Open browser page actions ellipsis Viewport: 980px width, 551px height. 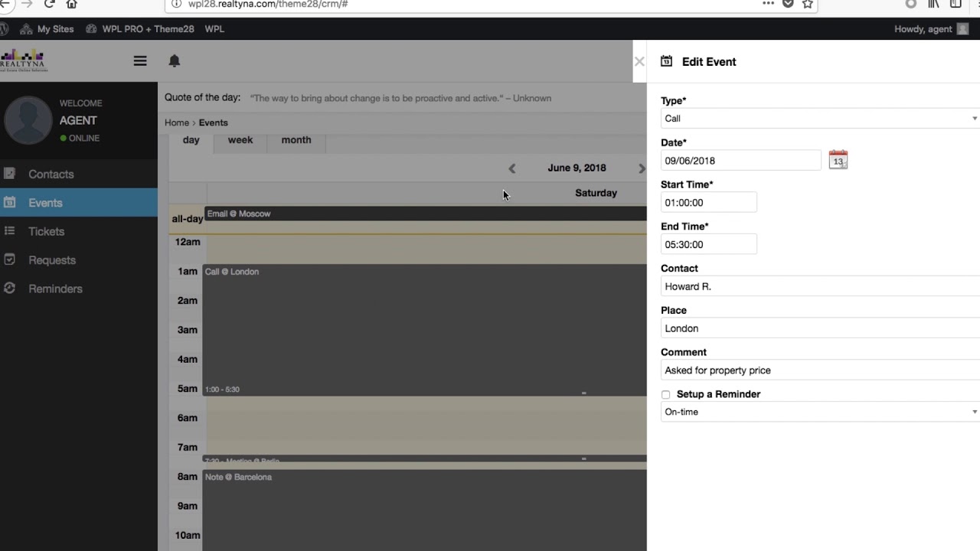[769, 4]
